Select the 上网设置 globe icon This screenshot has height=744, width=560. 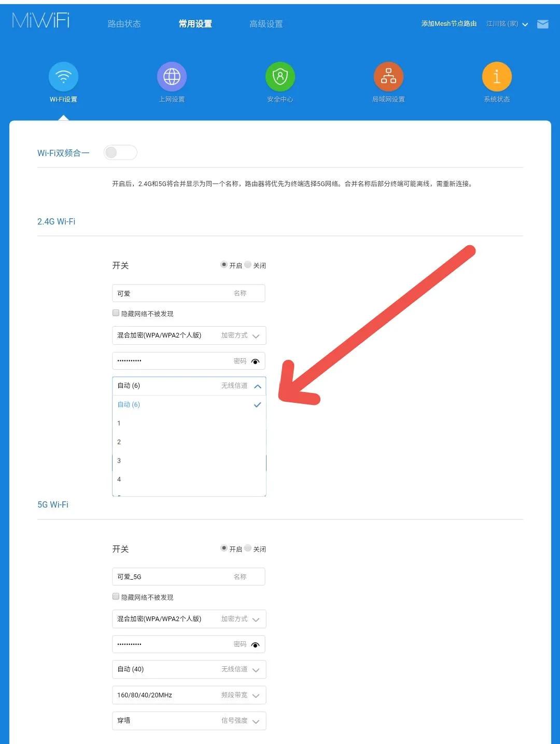(x=172, y=76)
